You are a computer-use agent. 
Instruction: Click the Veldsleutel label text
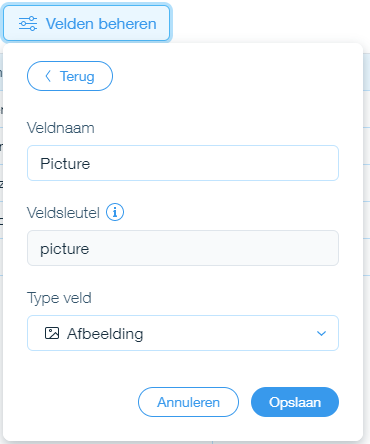click(x=63, y=212)
